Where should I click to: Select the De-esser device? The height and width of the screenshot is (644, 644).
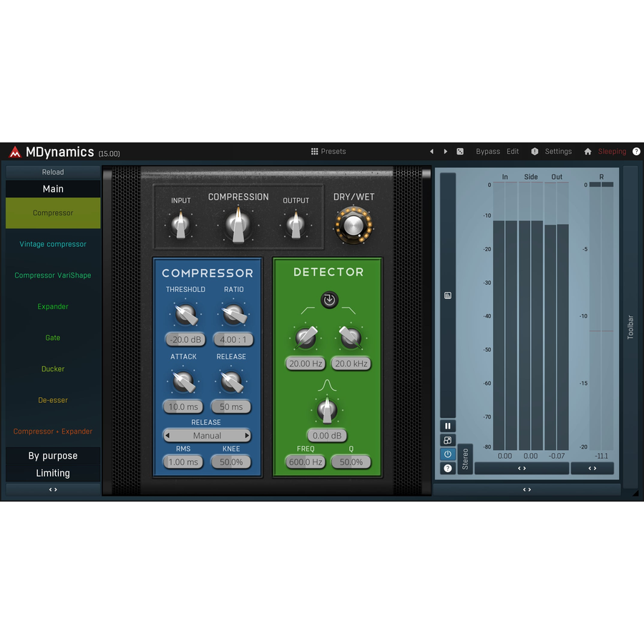[x=53, y=400]
